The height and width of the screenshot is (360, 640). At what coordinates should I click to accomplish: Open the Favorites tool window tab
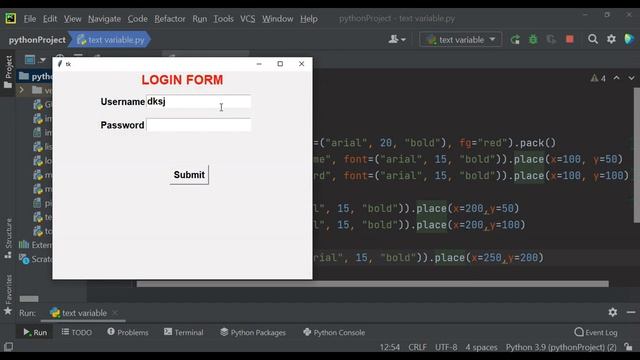click(8, 294)
